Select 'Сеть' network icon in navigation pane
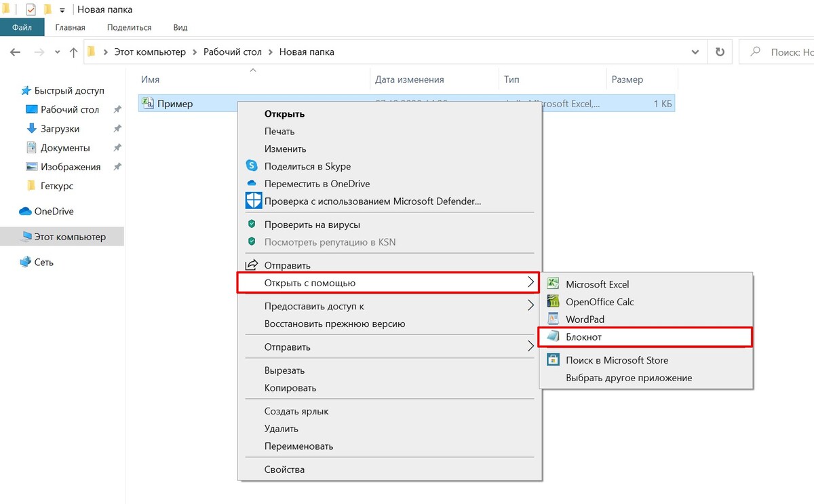Image resolution: width=814 pixels, height=504 pixels. [26, 262]
